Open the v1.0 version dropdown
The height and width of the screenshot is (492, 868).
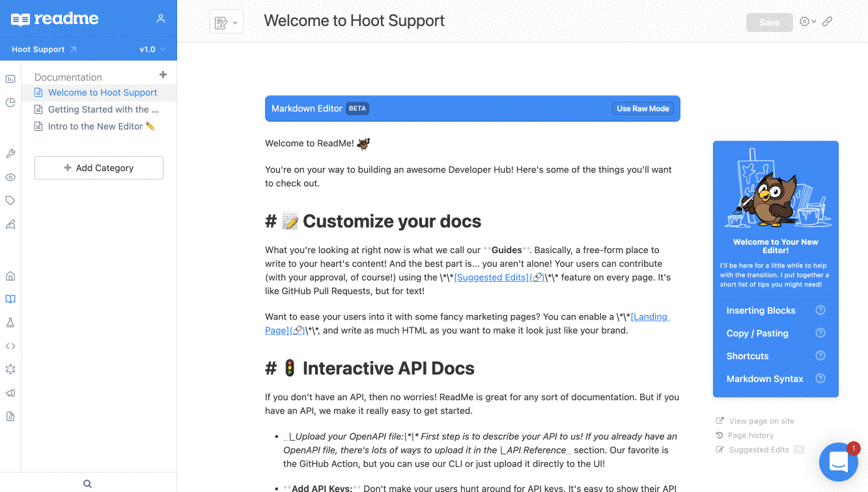point(152,49)
